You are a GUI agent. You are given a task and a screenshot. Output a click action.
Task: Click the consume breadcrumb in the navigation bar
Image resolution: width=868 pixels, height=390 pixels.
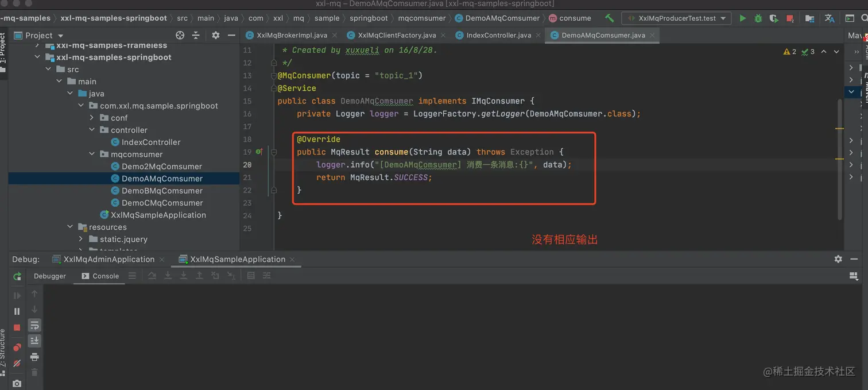click(x=569, y=18)
